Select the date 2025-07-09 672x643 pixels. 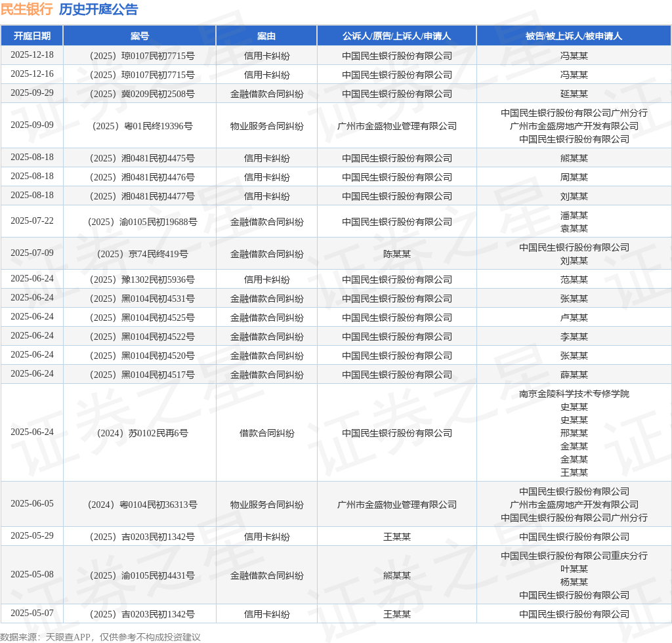[x=32, y=253]
